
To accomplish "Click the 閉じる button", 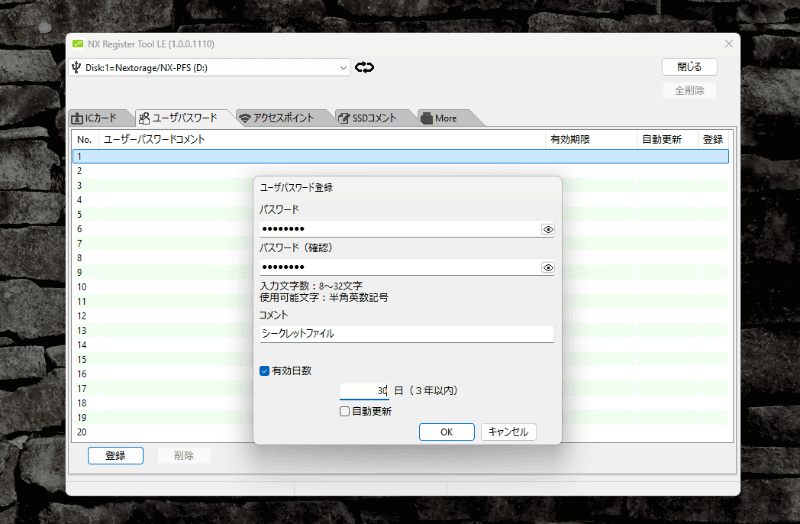I will (x=689, y=67).
